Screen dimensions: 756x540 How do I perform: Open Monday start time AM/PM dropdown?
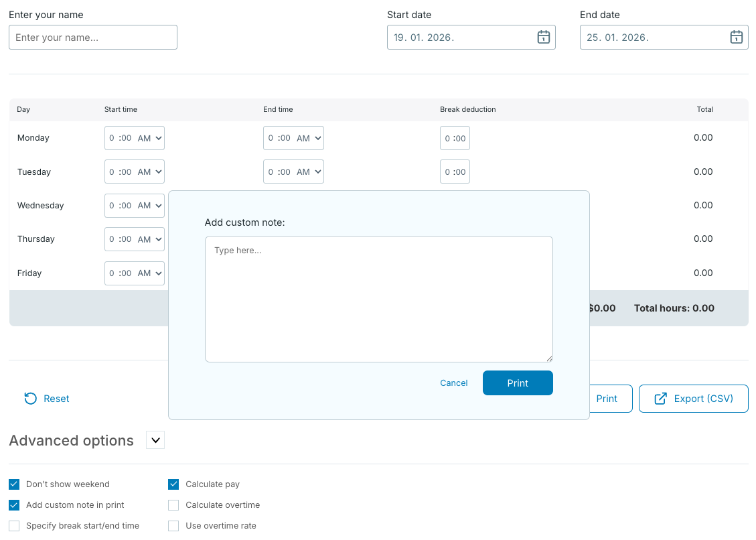click(150, 138)
